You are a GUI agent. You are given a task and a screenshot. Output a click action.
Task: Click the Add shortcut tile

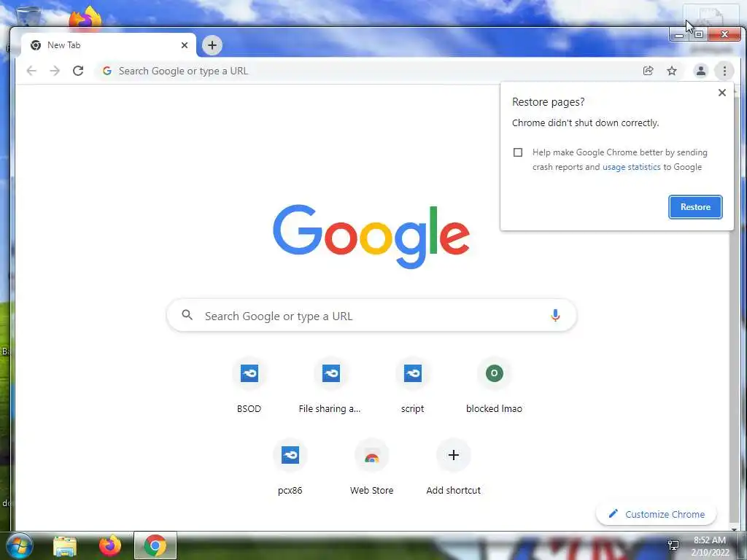[x=454, y=467]
